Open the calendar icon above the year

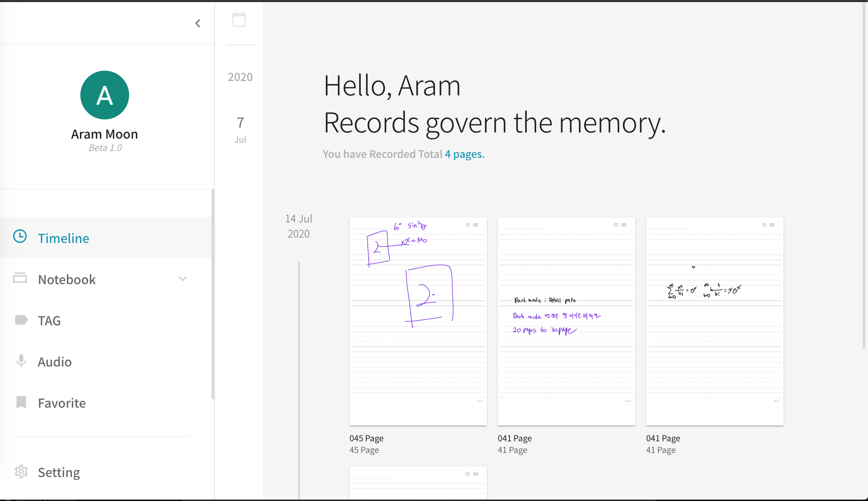pos(239,19)
